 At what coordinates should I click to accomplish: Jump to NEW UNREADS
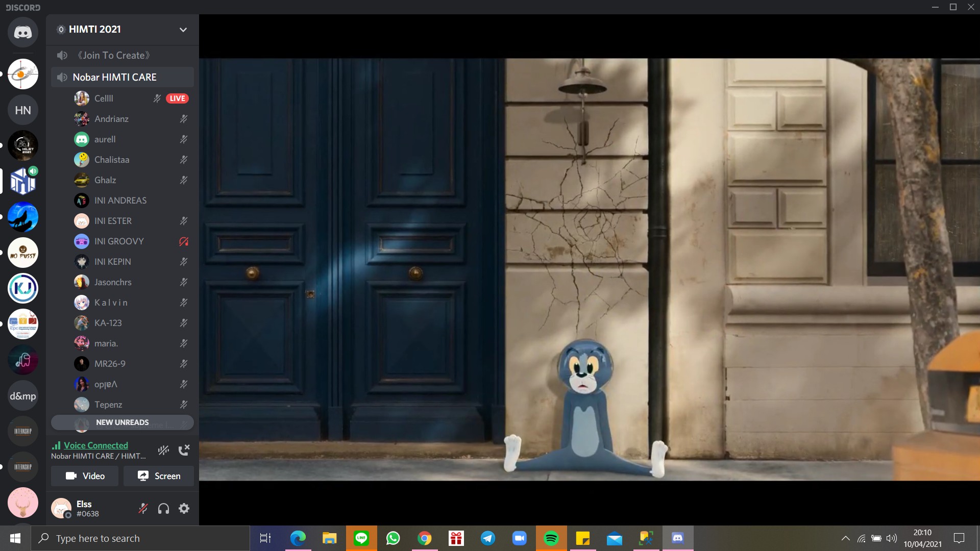122,422
